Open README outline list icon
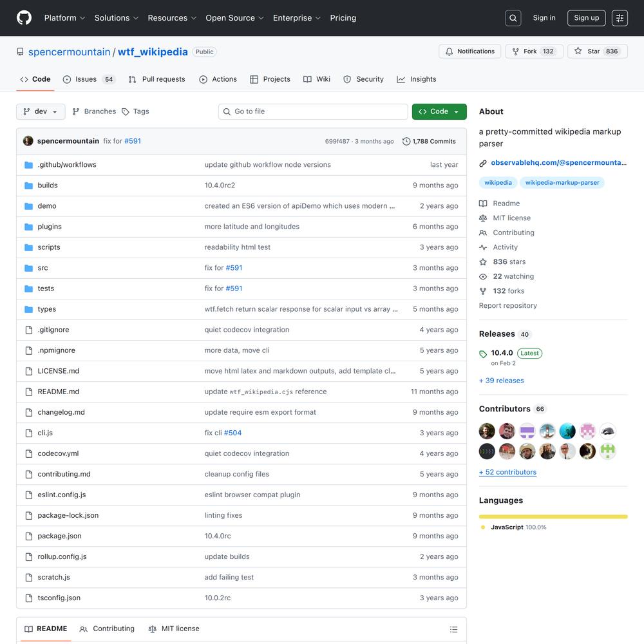The width and height of the screenshot is (644, 644). (x=453, y=629)
